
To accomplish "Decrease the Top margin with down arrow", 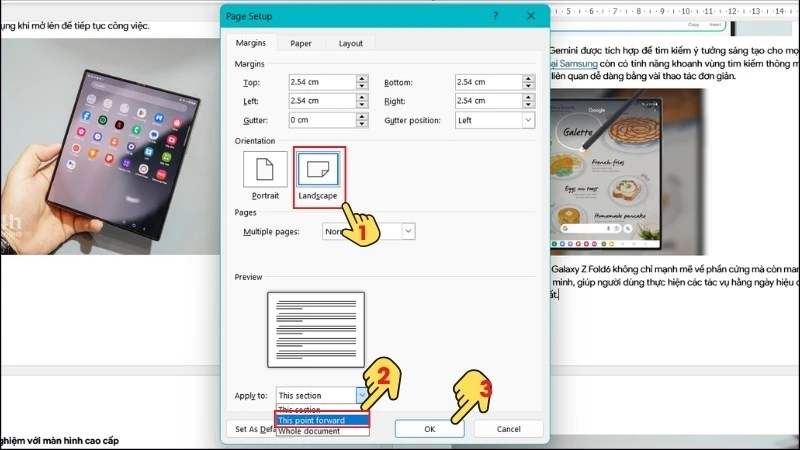I will 362,86.
